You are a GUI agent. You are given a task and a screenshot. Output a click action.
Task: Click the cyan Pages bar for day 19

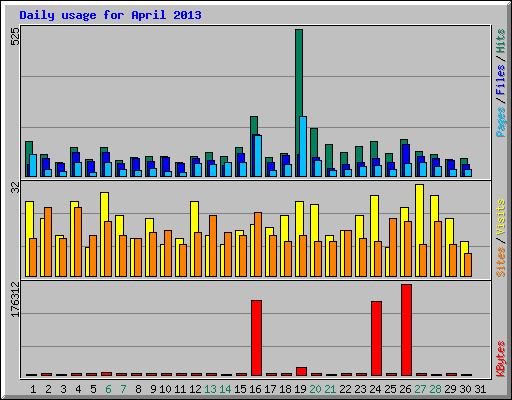click(303, 146)
